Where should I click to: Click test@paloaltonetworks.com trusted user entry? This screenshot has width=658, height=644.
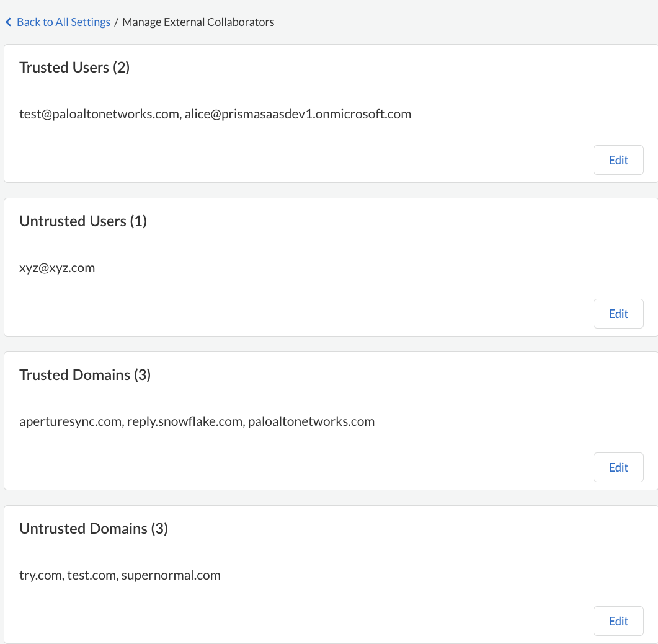[99, 114]
